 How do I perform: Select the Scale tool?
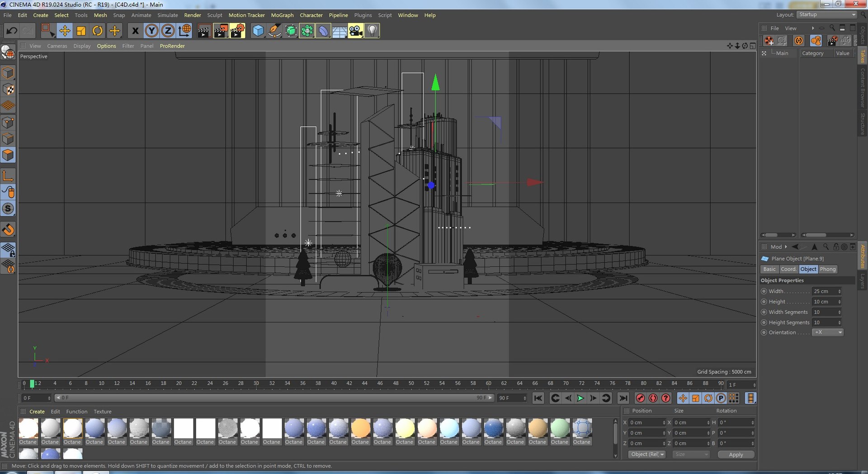[x=81, y=31]
